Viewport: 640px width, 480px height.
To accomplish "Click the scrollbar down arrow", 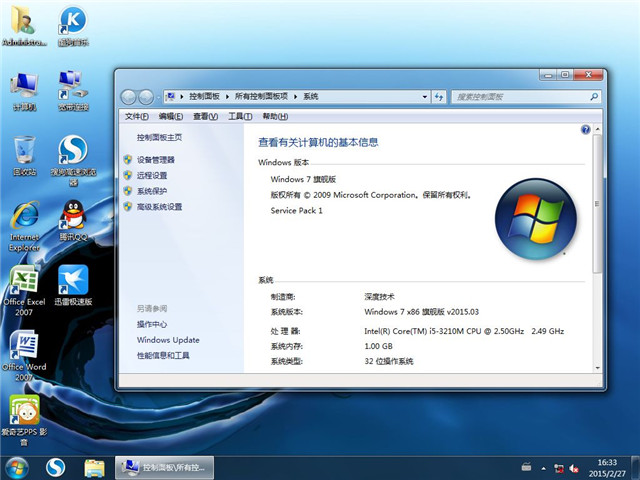I will coord(598,367).
